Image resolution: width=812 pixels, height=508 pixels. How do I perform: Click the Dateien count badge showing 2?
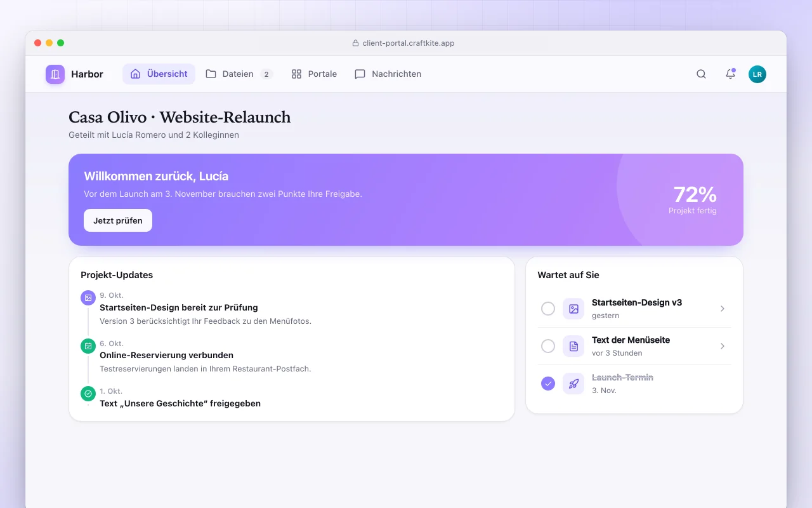tap(266, 74)
